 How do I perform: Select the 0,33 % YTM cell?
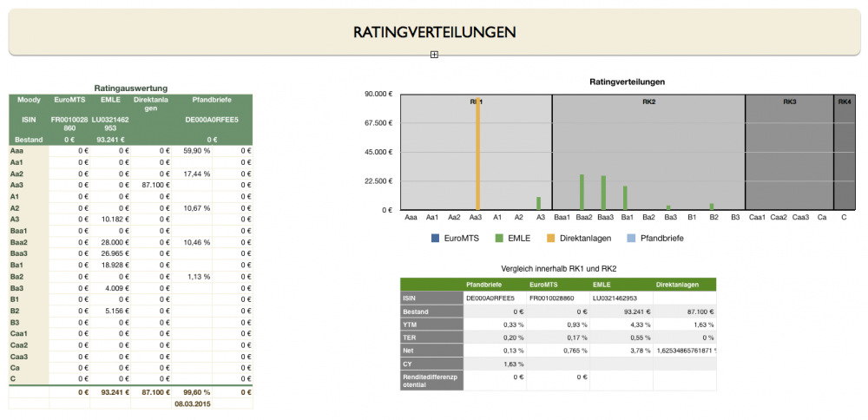(x=495, y=325)
